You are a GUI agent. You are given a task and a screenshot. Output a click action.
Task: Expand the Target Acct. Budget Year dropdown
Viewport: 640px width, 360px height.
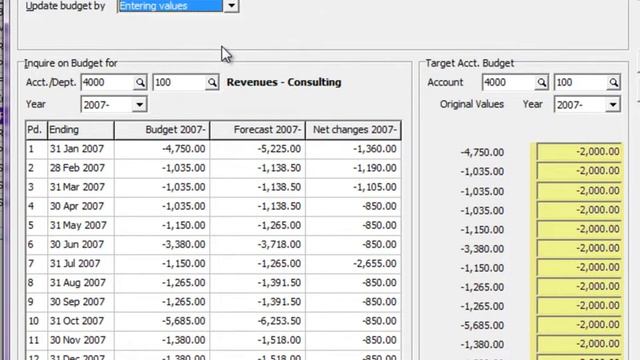click(x=613, y=104)
